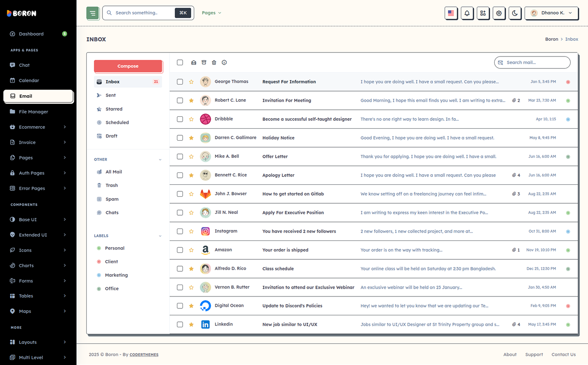
Task: Click the trash delete icon in mail toolbar
Action: pos(214,63)
